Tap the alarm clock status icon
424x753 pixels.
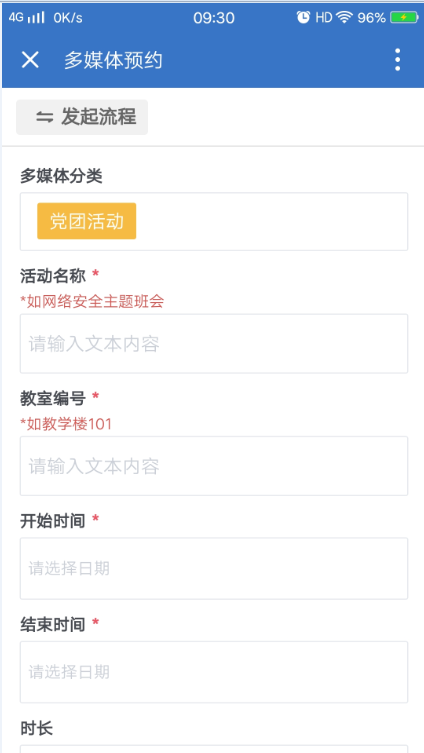coord(303,18)
